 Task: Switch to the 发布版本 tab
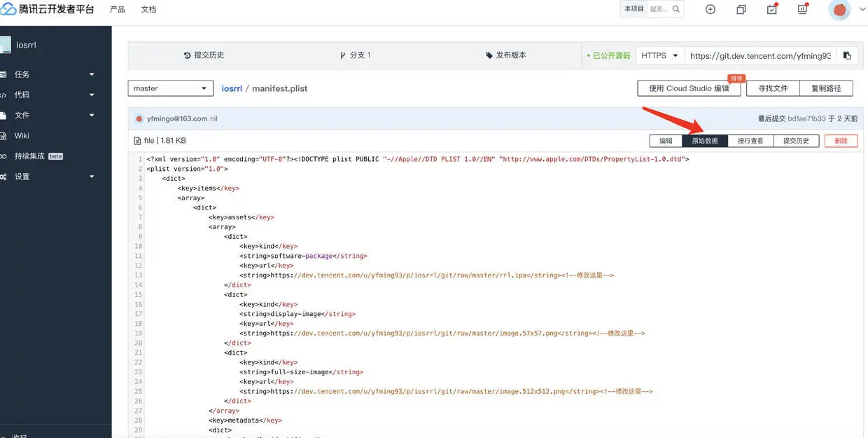tap(505, 55)
